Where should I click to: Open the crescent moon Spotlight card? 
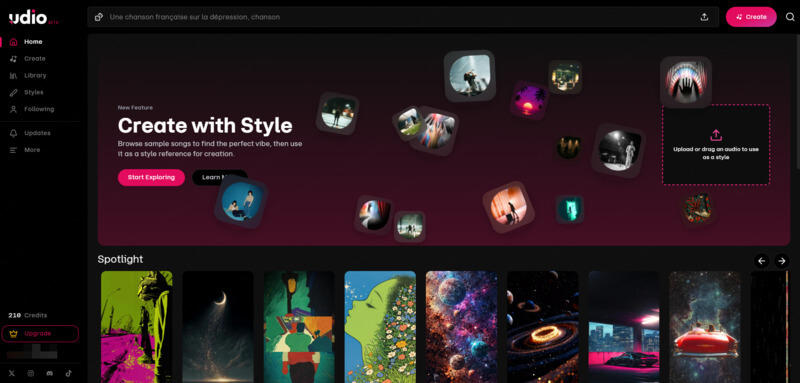[218, 327]
